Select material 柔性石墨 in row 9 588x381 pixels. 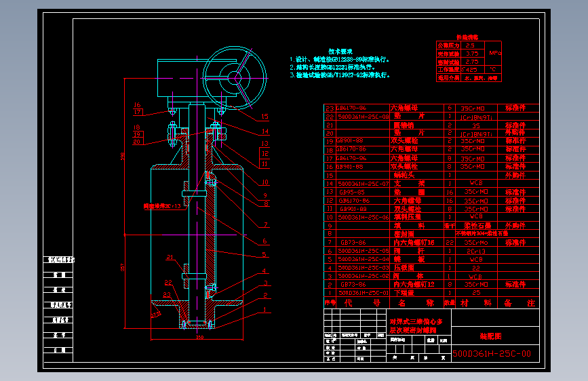click(x=477, y=226)
